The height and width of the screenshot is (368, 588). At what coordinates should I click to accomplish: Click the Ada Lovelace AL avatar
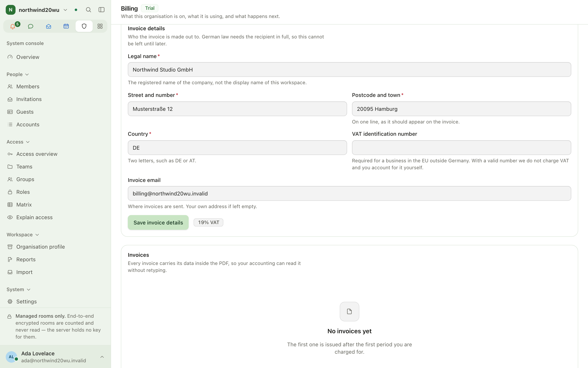coord(11,357)
